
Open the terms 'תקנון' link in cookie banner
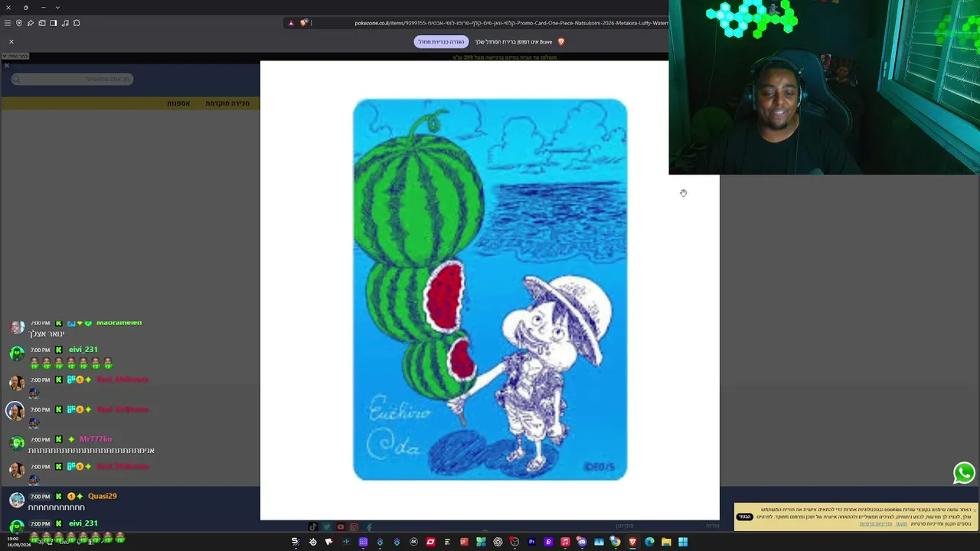(x=902, y=524)
